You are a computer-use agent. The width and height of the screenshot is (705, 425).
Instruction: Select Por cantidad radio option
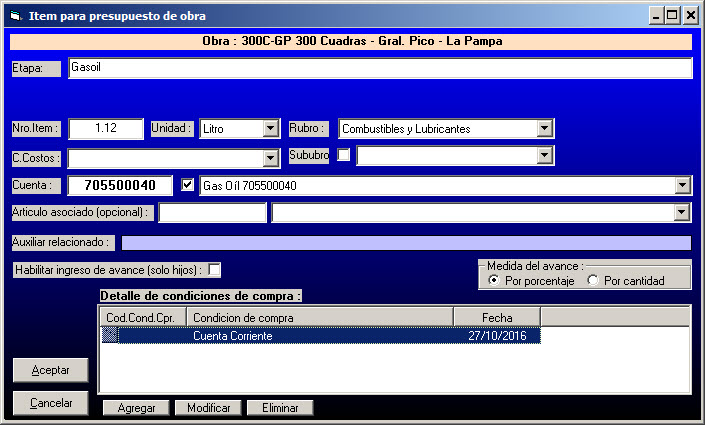click(x=594, y=281)
